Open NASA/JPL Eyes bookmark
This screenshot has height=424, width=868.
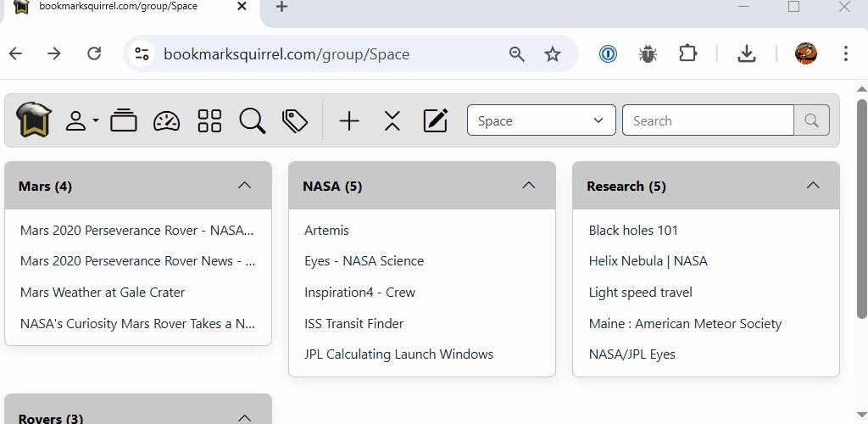(632, 354)
